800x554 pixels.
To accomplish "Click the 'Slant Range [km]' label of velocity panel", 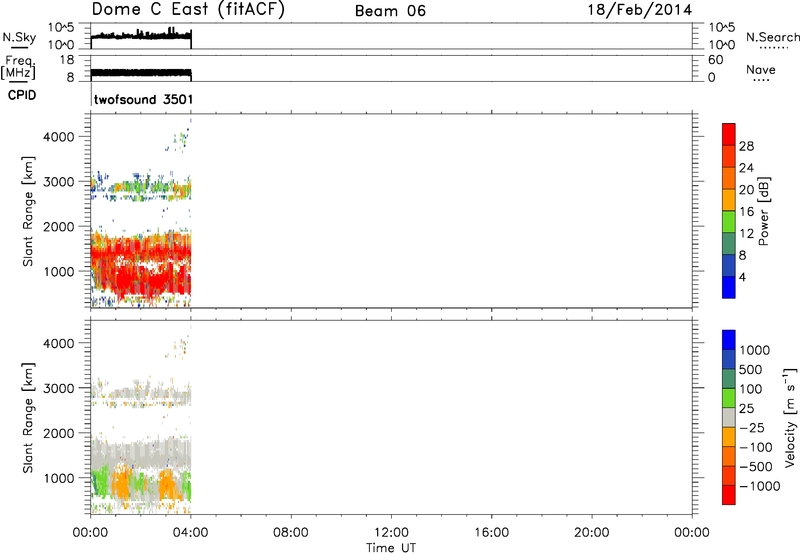I will click(x=28, y=418).
